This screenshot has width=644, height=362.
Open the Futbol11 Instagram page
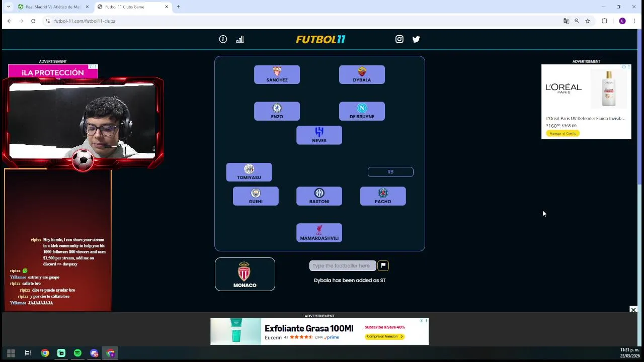(x=399, y=39)
